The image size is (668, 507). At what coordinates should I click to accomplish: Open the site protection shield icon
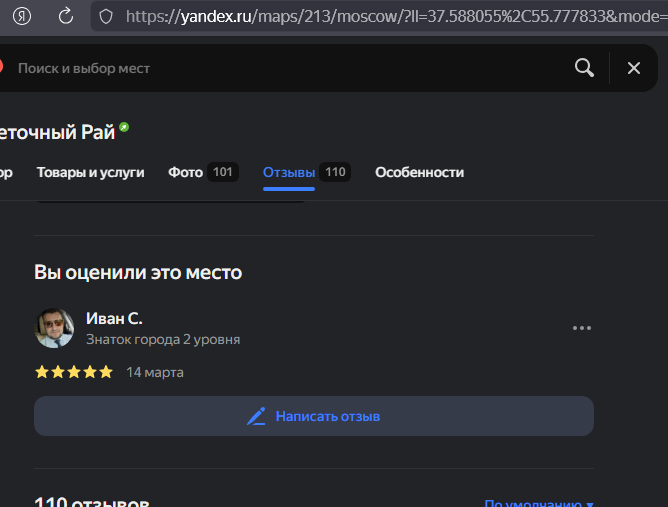106,17
